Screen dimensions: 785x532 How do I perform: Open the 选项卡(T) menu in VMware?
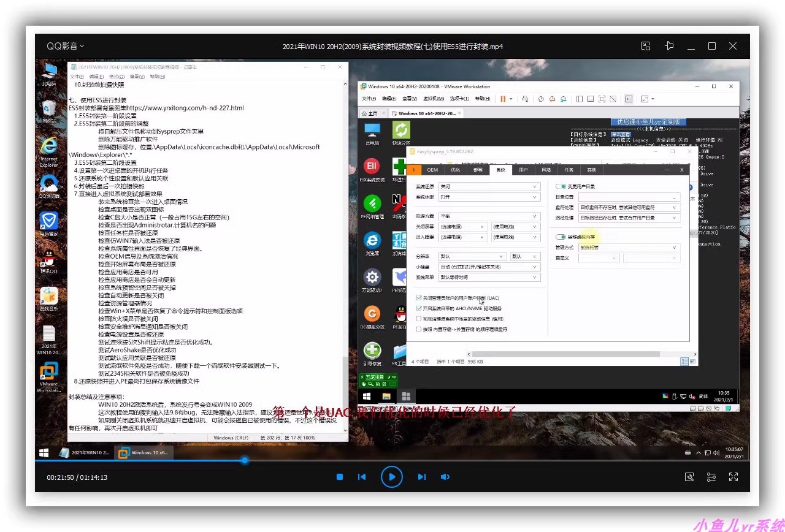pos(460,99)
